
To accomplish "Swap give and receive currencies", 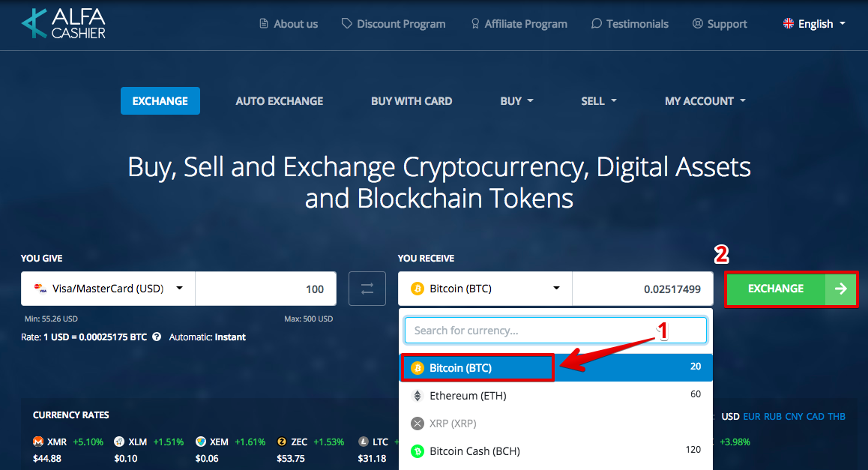I will (367, 289).
